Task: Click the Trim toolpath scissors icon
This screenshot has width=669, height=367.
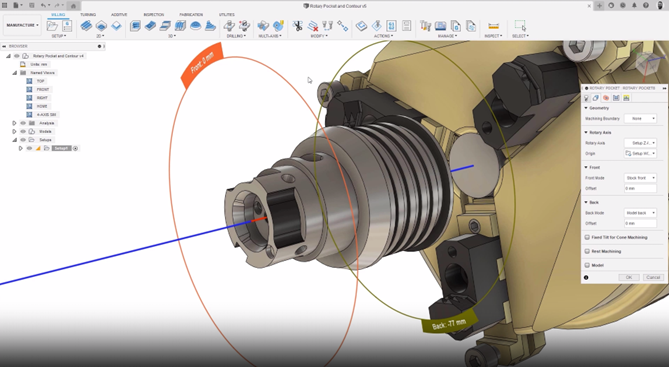Action: click(297, 26)
